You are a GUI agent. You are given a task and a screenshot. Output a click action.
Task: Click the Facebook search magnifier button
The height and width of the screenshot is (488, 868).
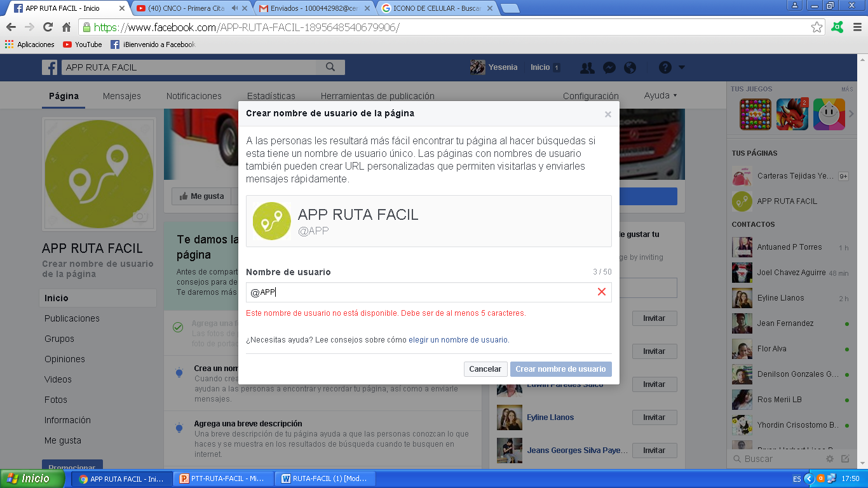click(x=330, y=67)
